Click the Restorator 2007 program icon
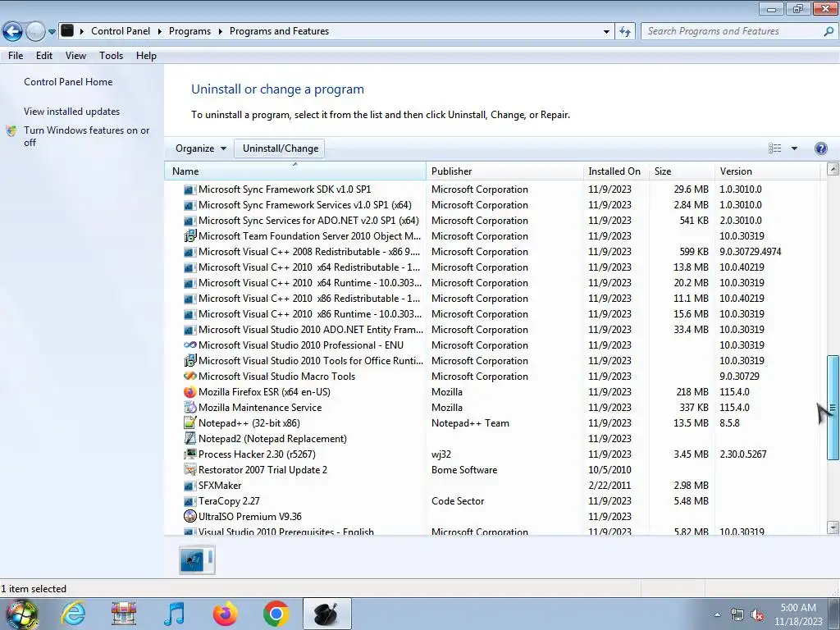 [x=189, y=470]
